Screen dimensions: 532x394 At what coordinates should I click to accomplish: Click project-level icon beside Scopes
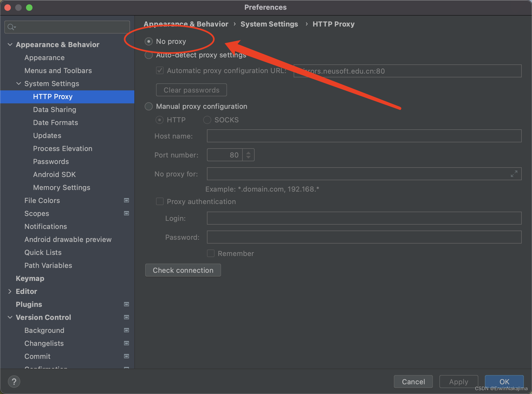pos(126,213)
